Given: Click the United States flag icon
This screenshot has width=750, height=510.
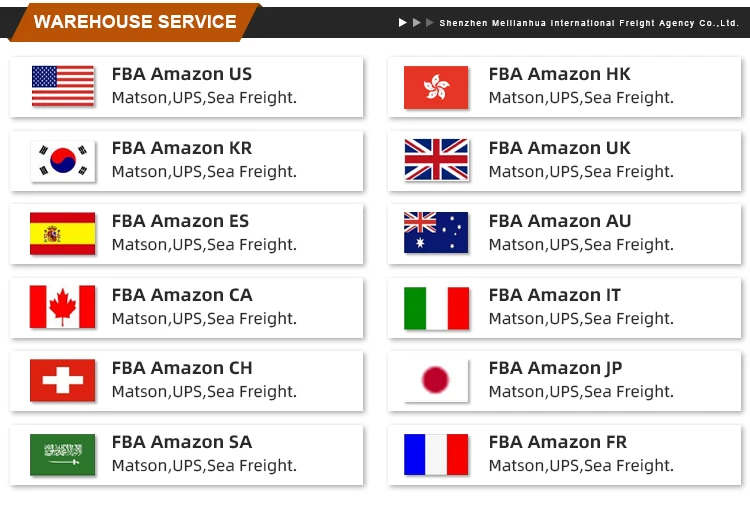Looking at the screenshot, I should 63,86.
